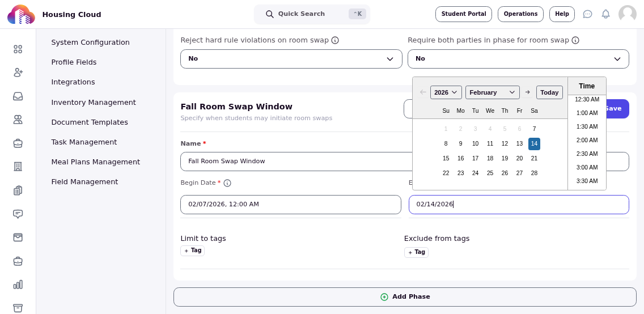The height and width of the screenshot is (314, 644).
Task: Open the 2026 year dropdown in the calendar
Action: tap(446, 92)
